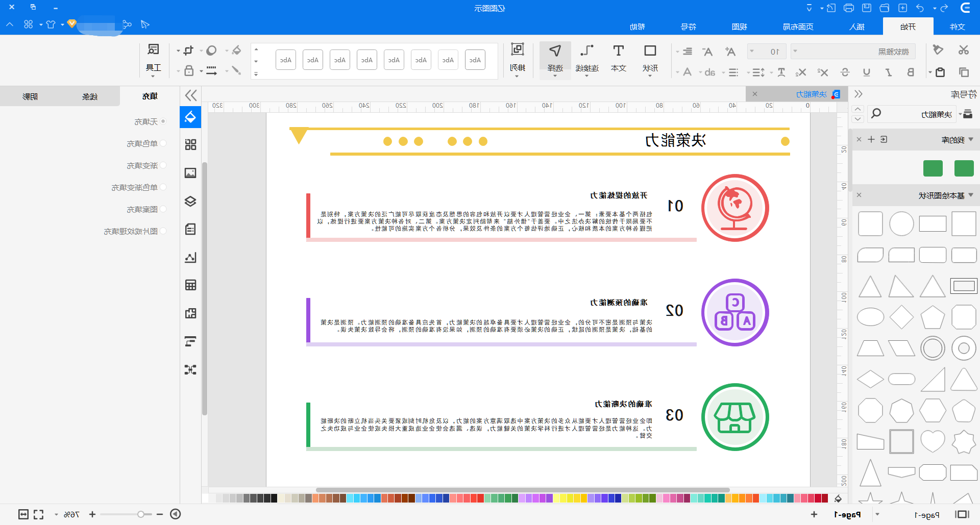Click the Print icon in title bar

coord(849,8)
